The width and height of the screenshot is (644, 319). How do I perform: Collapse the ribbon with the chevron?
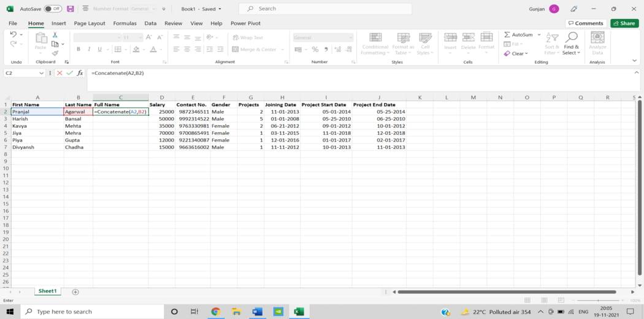(635, 61)
